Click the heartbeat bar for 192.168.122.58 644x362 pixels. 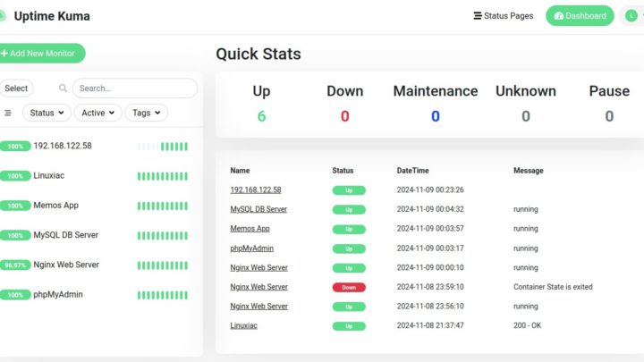point(162,147)
